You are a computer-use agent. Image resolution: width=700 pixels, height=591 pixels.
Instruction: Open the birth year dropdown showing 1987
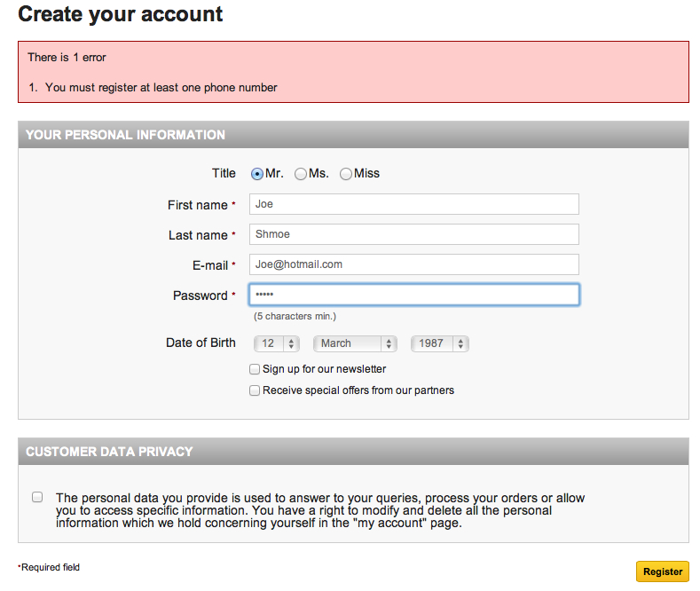[x=439, y=343]
